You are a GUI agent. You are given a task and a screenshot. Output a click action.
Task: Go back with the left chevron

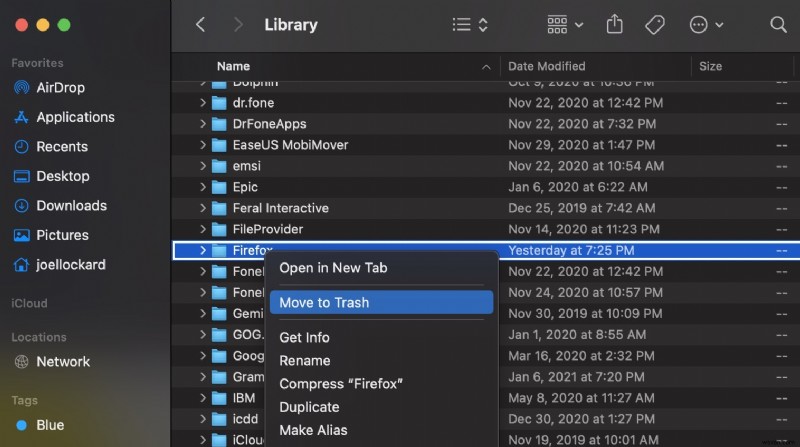201,25
